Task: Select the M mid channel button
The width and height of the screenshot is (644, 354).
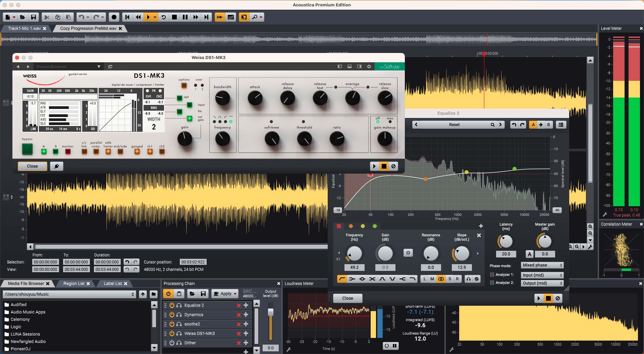Action: click(432, 279)
